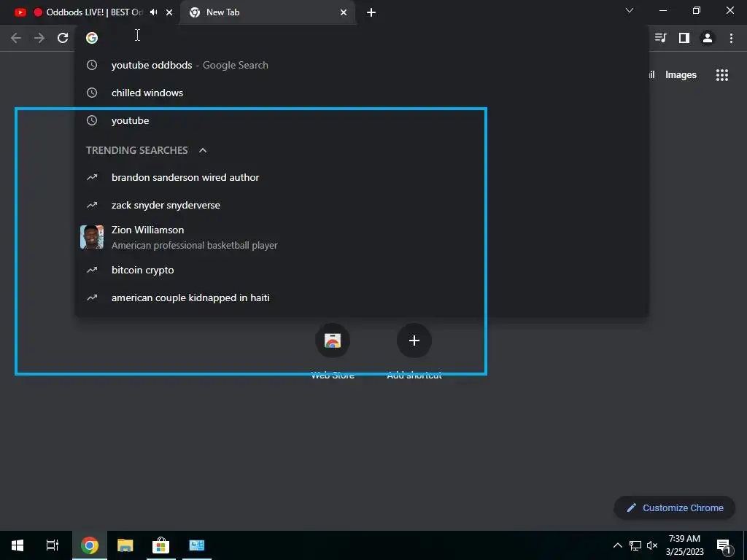Choose the youtube history suggestion
The height and width of the screenshot is (560, 747).
tap(362, 120)
